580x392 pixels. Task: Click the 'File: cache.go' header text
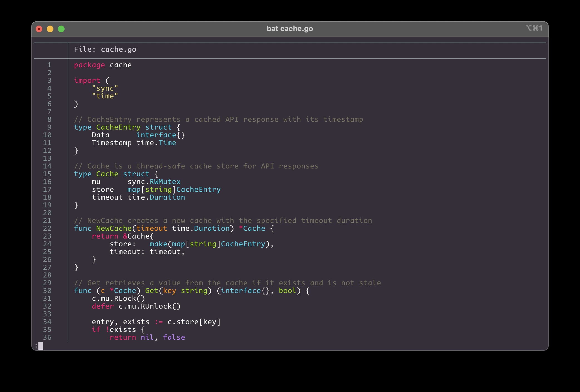coord(105,49)
